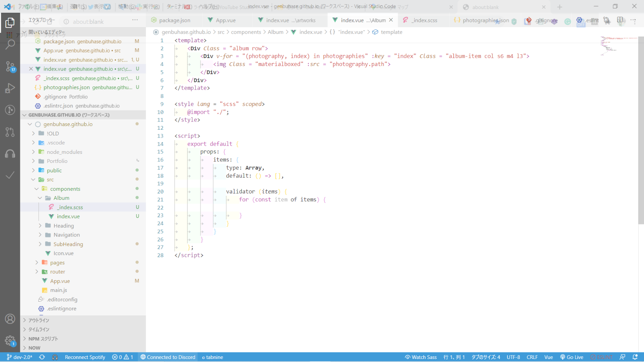Click Reconnect Spotify in status bar
The image size is (644, 362).
tap(85, 357)
